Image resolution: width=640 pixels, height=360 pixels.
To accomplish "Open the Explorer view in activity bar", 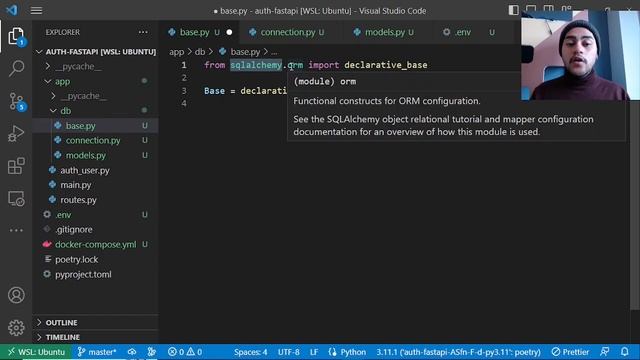I will point(16,36).
